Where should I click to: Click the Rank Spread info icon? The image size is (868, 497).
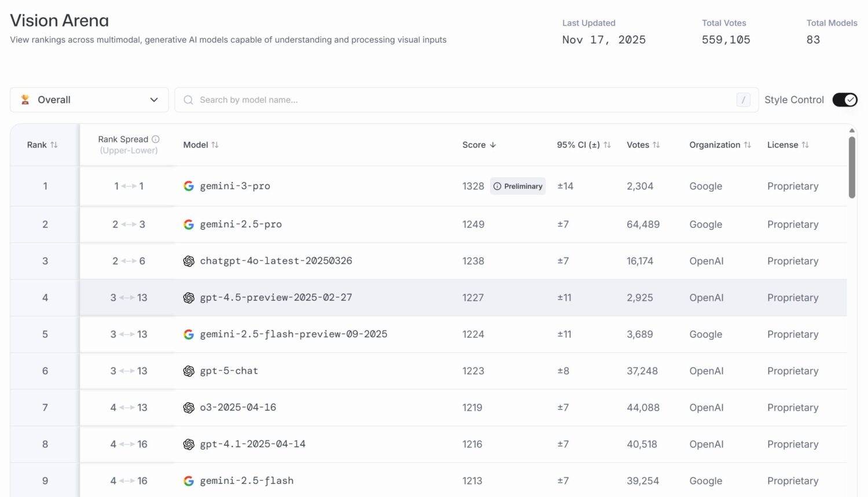(155, 139)
